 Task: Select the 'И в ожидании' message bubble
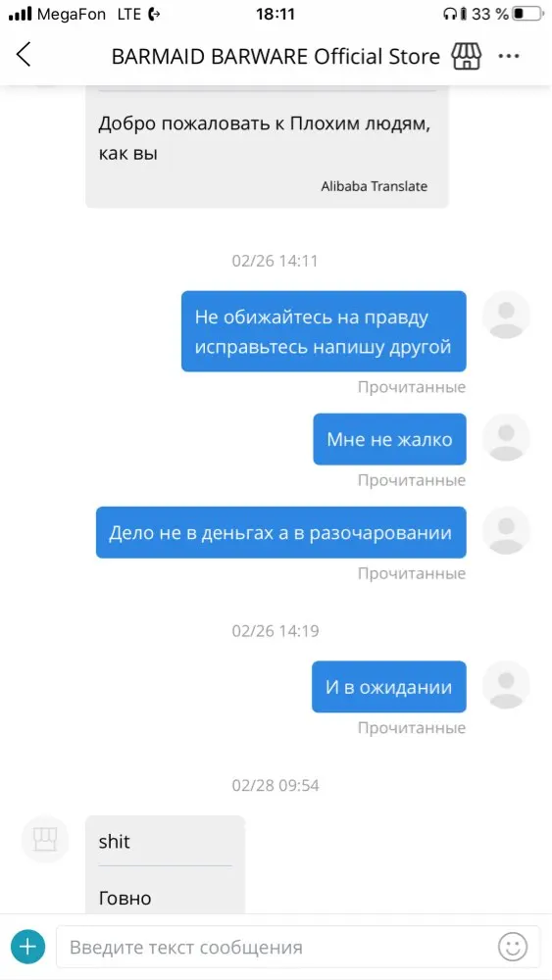coord(389,687)
